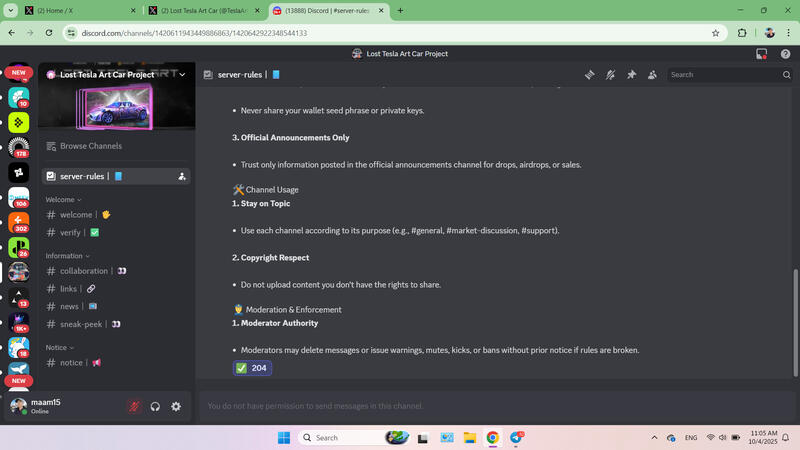The width and height of the screenshot is (800, 450).
Task: Open Discord help question mark icon
Action: coord(785,54)
